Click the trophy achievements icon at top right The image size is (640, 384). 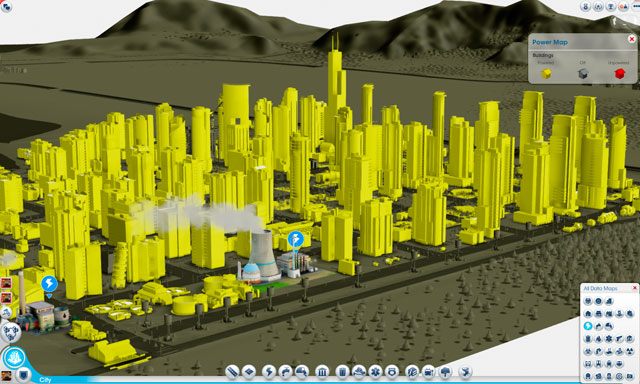point(611,6)
